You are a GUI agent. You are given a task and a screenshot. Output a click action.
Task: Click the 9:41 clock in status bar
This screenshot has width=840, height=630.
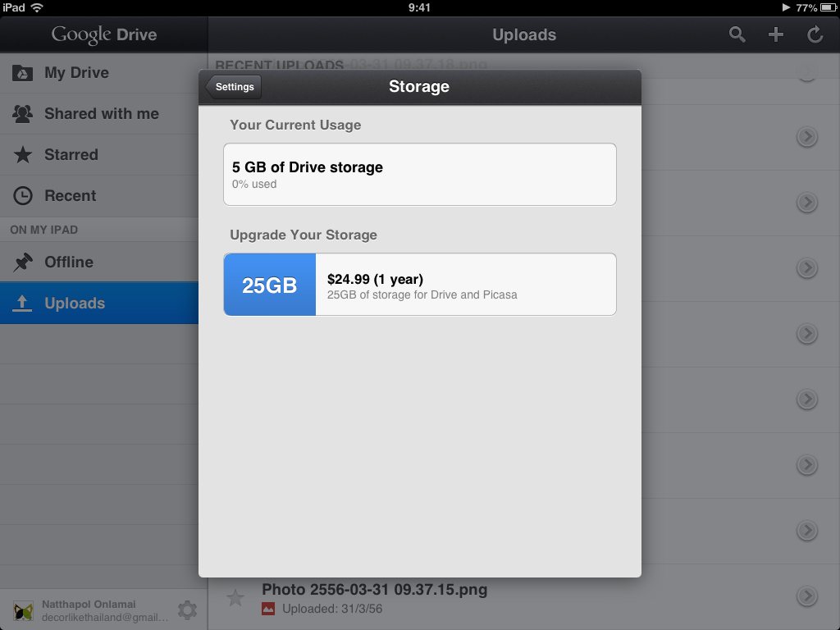click(x=419, y=7)
